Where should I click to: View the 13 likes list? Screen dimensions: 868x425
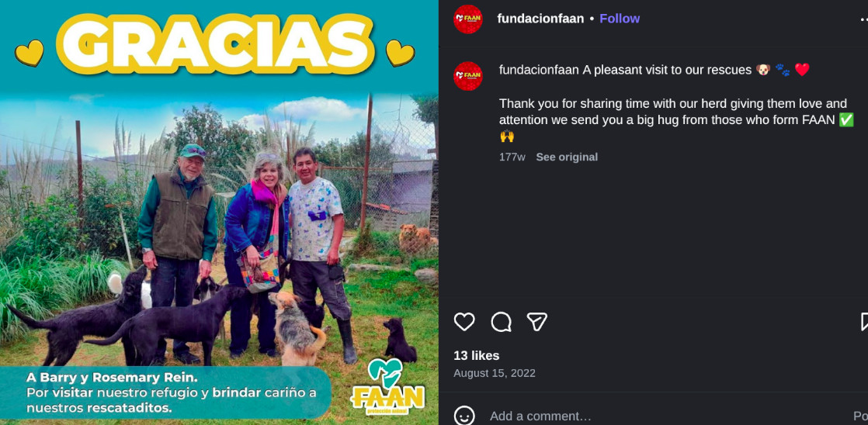(477, 355)
